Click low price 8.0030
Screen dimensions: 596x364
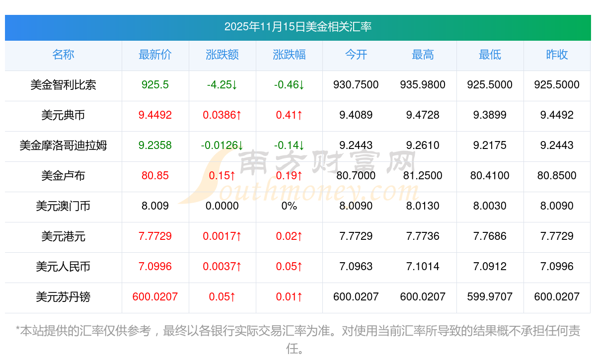pos(490,206)
